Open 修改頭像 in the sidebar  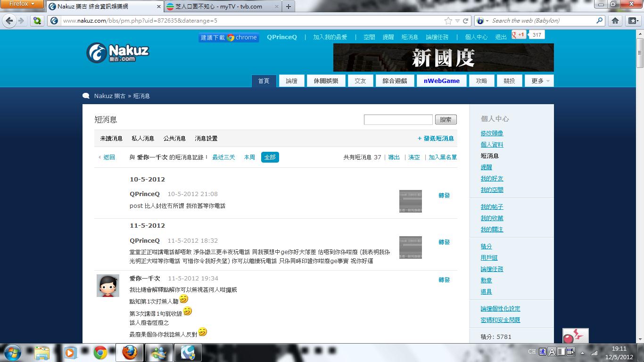492,133
